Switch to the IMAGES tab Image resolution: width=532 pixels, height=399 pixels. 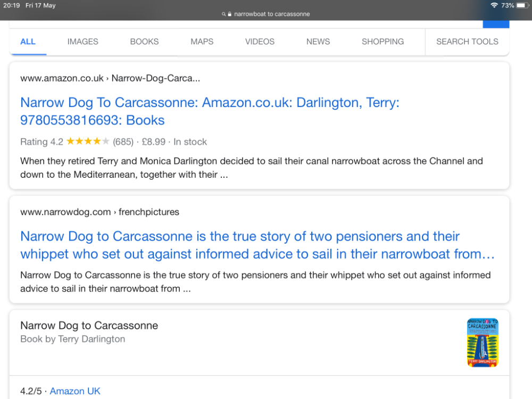coord(83,41)
